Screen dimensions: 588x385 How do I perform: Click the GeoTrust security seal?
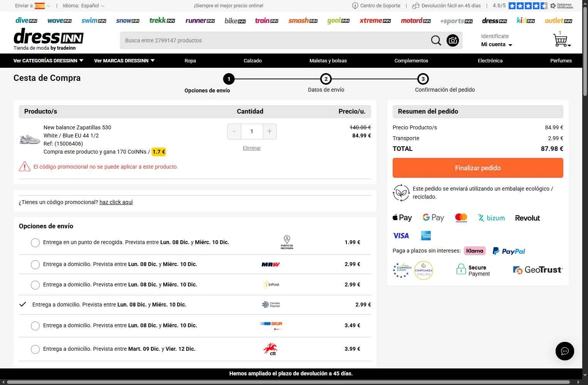(538, 270)
